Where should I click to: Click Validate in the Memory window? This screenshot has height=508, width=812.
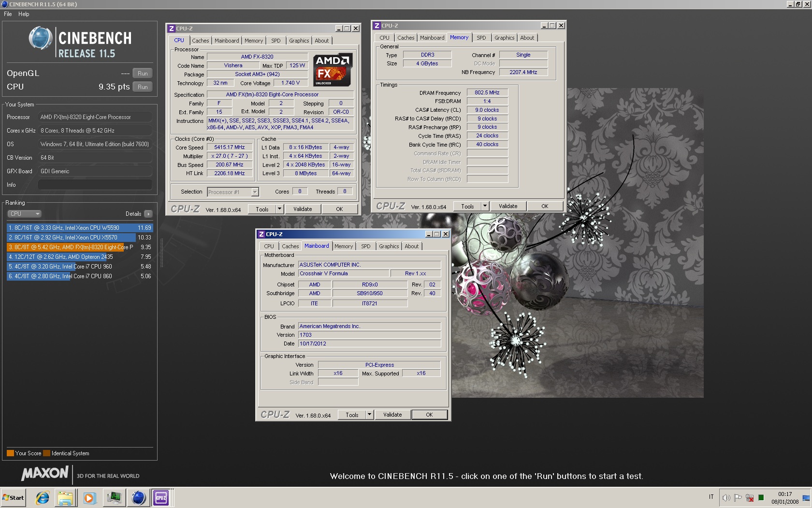tap(508, 206)
